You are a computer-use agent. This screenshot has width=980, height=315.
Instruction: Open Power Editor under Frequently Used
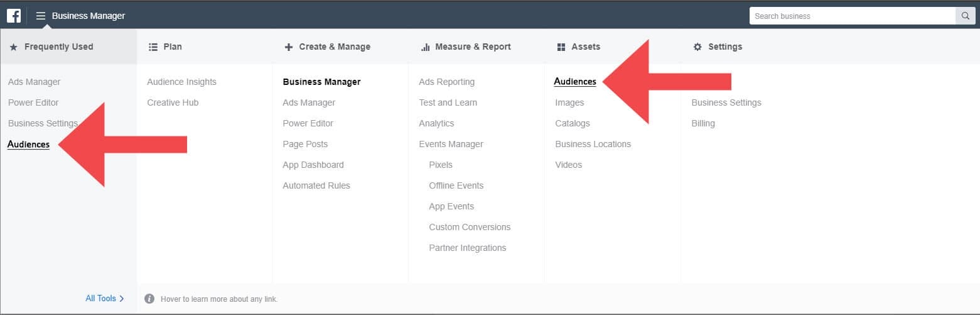coord(33,102)
